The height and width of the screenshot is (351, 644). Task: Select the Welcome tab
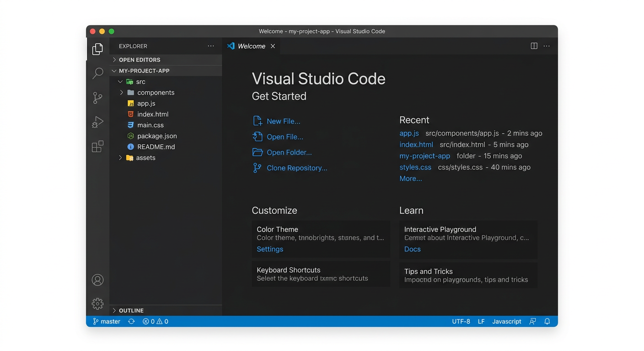(x=251, y=46)
